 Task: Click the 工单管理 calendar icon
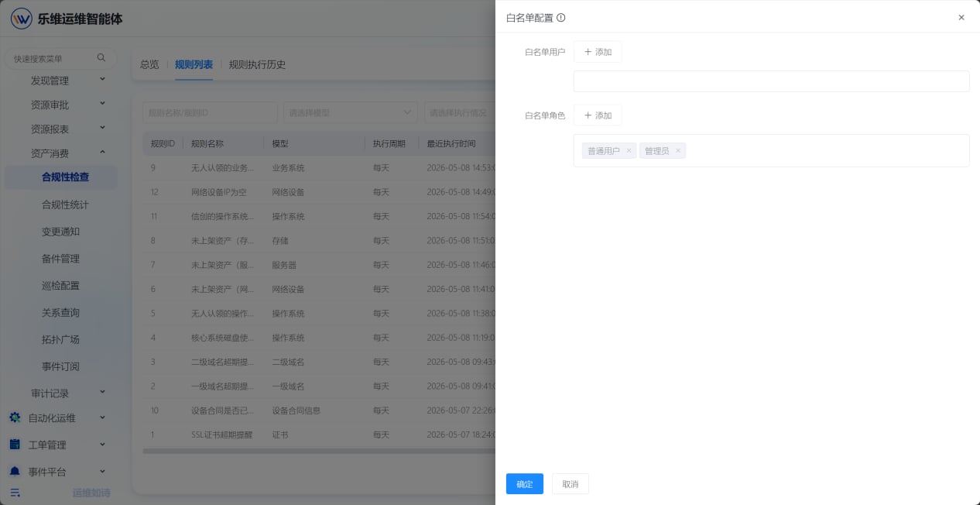(15, 445)
